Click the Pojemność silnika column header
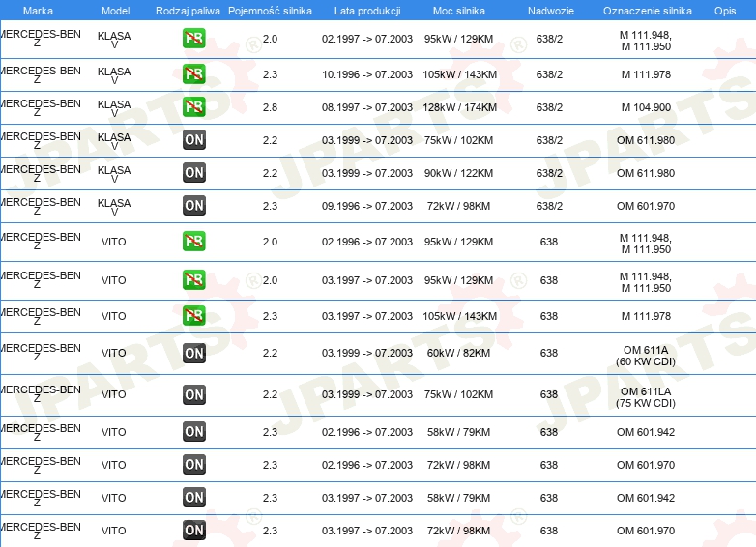The image size is (756, 547). pos(270,11)
